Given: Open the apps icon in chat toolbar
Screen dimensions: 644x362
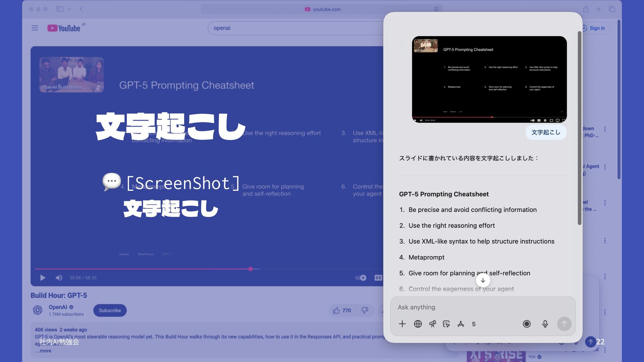Looking at the screenshot, I should (461, 324).
